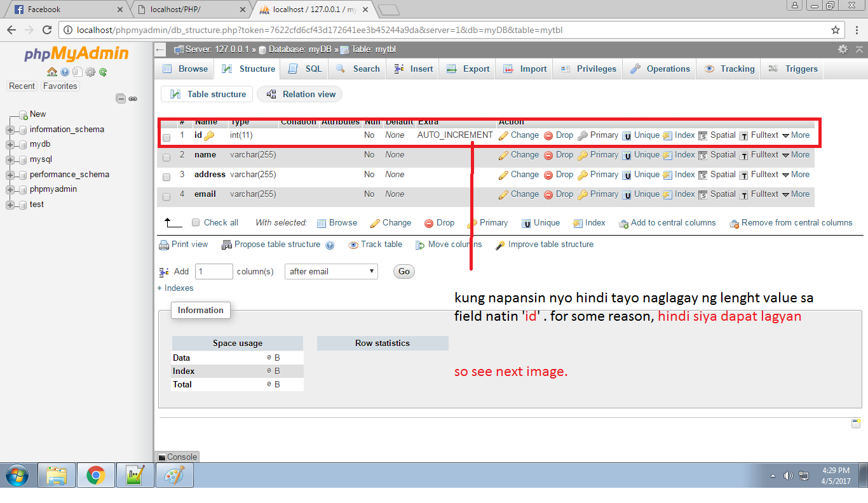This screenshot has width=868, height=503.
Task: Set Unique index on the email column
Action: pyautogui.click(x=646, y=194)
